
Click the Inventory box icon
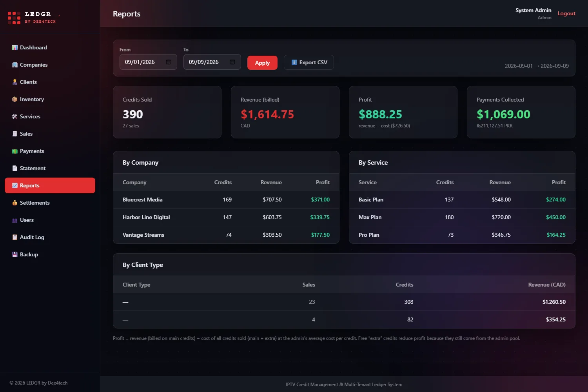click(15, 99)
